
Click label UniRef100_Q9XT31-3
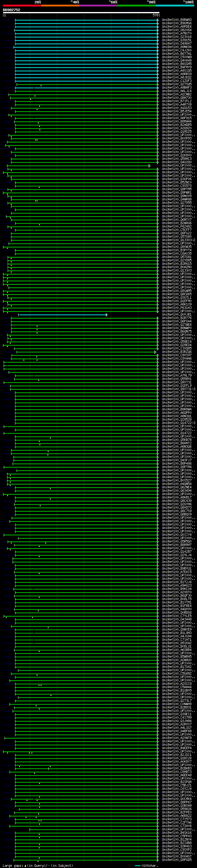(179, 389)
